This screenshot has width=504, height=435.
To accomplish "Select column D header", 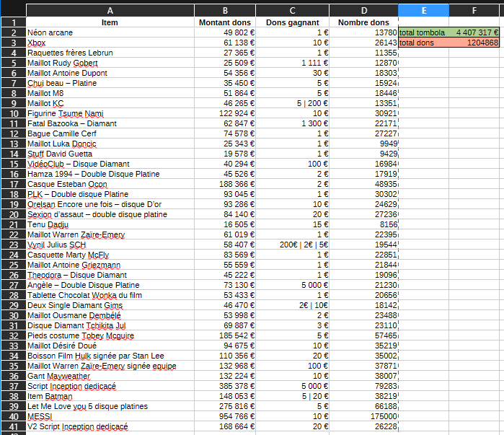I will [364, 11].
